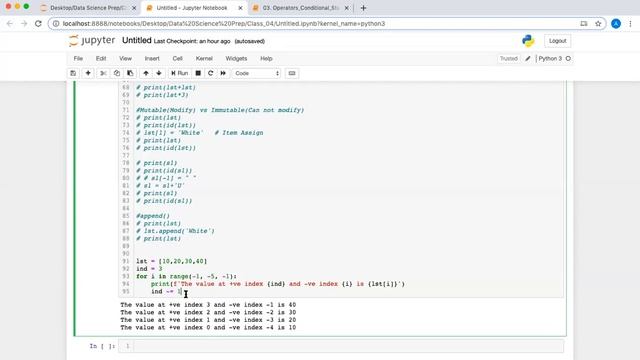Open the Cell menu
Image resolution: width=640 pixels, height=360 pixels.
tap(177, 58)
